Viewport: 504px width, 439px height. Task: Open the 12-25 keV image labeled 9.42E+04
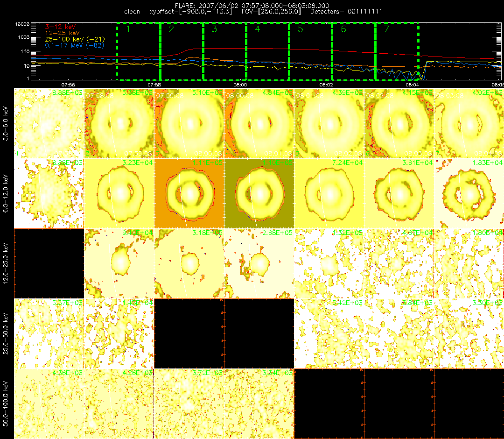point(119,264)
